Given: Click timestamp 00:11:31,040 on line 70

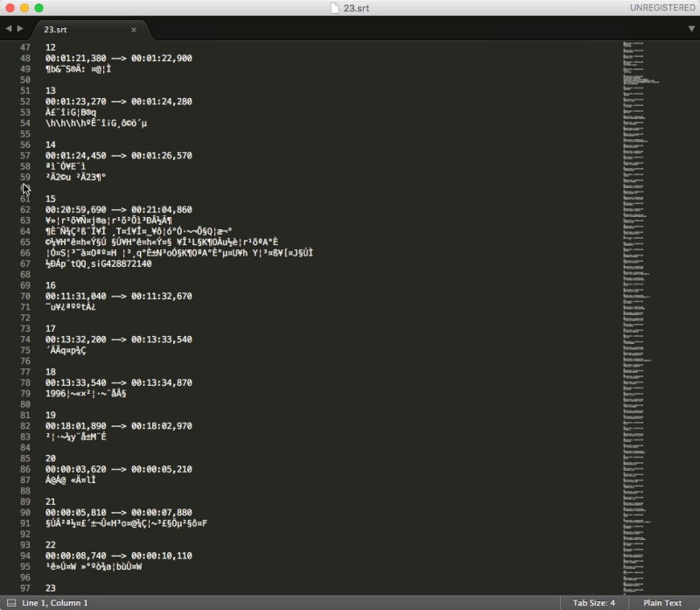Looking at the screenshot, I should [76, 296].
